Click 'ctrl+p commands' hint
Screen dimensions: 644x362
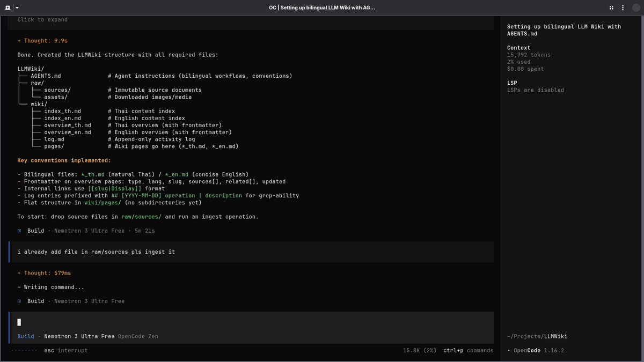point(469,351)
